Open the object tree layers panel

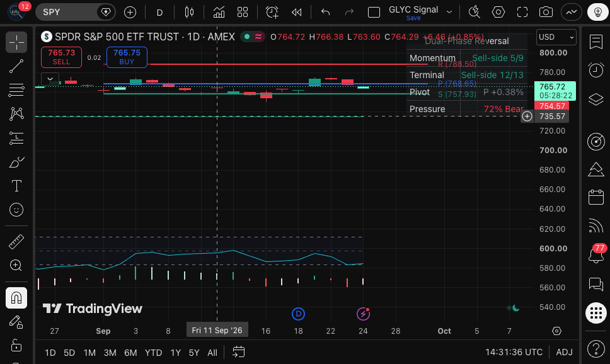click(596, 100)
